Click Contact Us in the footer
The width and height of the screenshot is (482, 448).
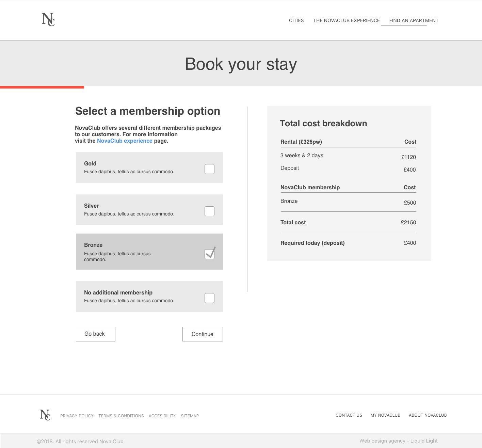click(349, 415)
